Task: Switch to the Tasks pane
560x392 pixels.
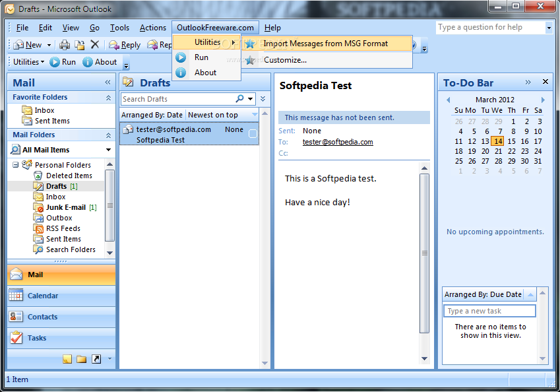Action: (61, 338)
